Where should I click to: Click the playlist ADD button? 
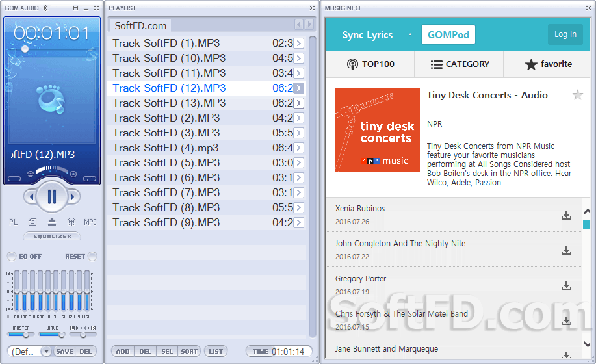(x=123, y=352)
